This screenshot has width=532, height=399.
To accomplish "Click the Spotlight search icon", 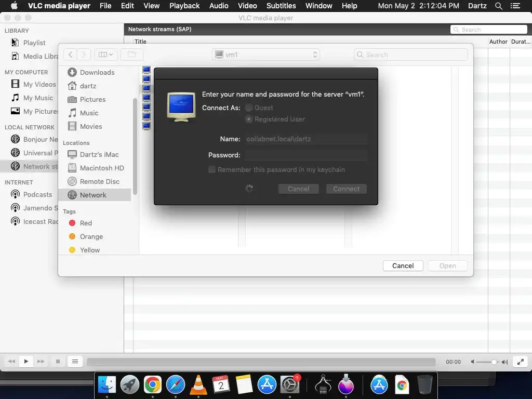I will click(x=498, y=6).
